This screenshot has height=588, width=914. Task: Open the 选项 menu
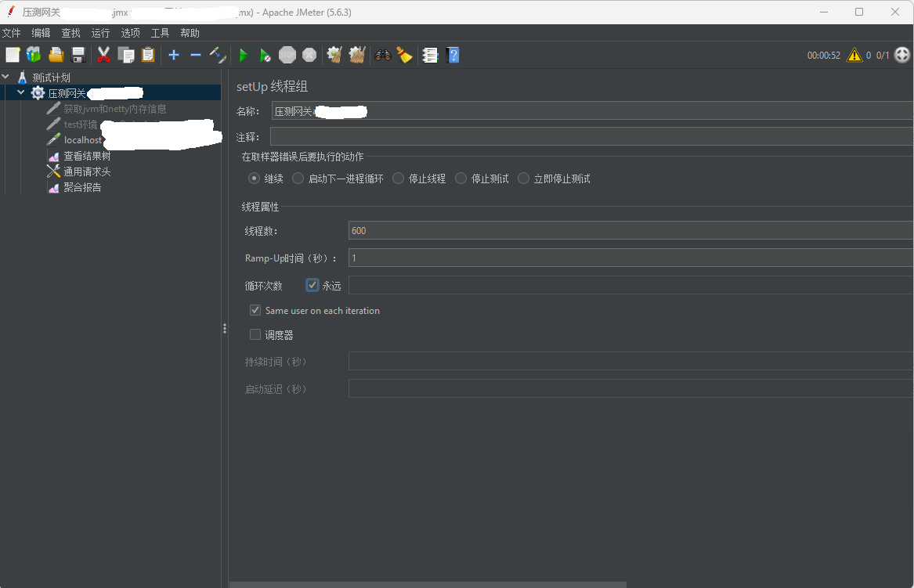(130, 33)
